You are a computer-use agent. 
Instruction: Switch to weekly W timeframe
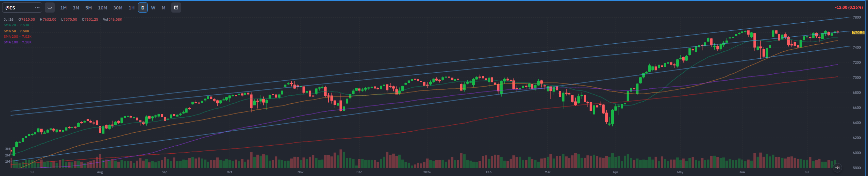(x=153, y=8)
